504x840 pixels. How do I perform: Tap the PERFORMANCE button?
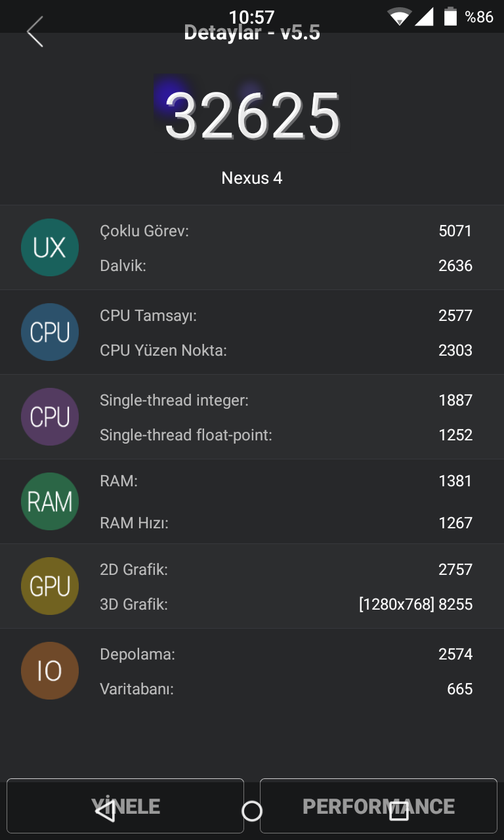tap(379, 807)
